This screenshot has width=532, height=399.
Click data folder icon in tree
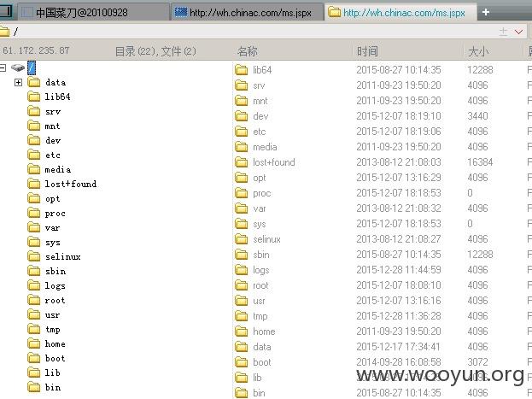point(34,82)
